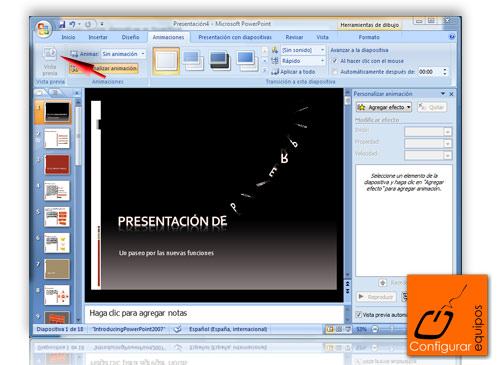
Task: Open the task pane options arrow beside 'Personalizar animación'
Action: 443,94
